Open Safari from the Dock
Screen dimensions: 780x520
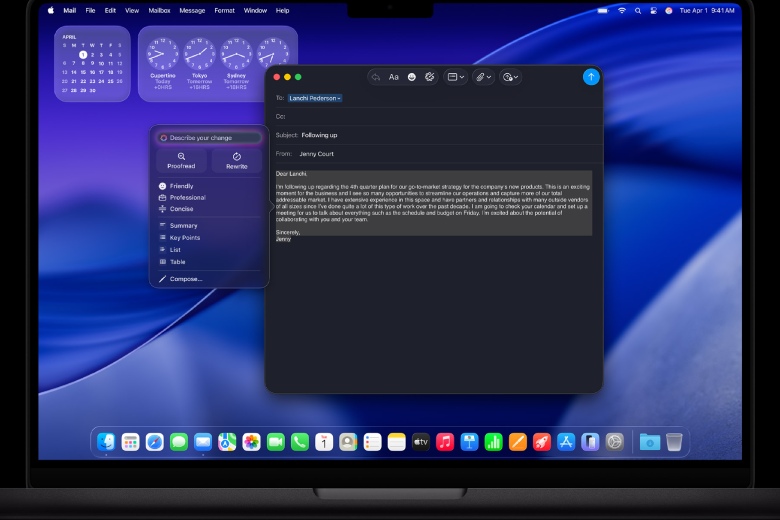tap(154, 442)
